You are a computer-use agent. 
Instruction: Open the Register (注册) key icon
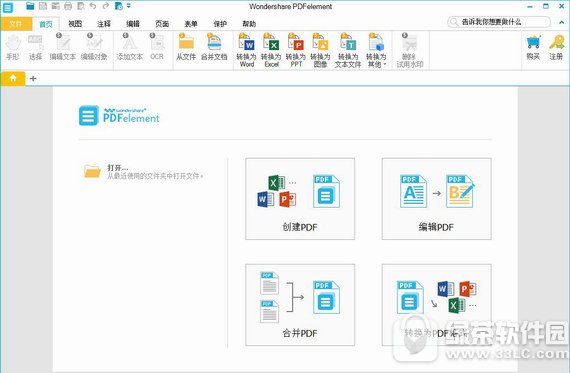point(556,47)
